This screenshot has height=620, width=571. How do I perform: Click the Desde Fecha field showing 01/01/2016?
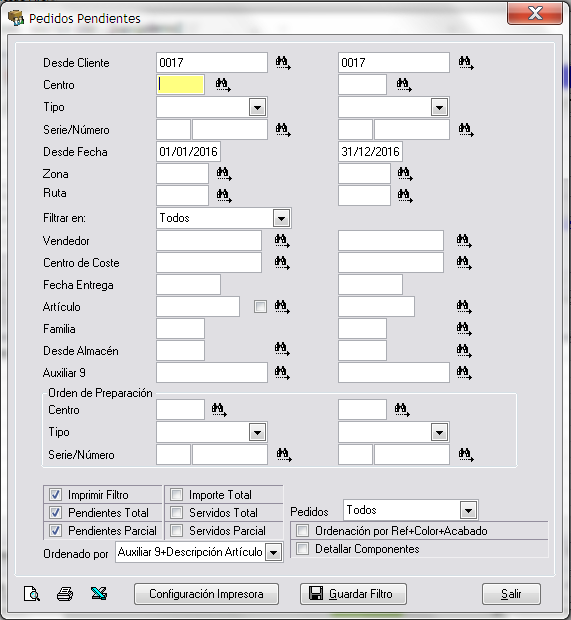coord(188,151)
